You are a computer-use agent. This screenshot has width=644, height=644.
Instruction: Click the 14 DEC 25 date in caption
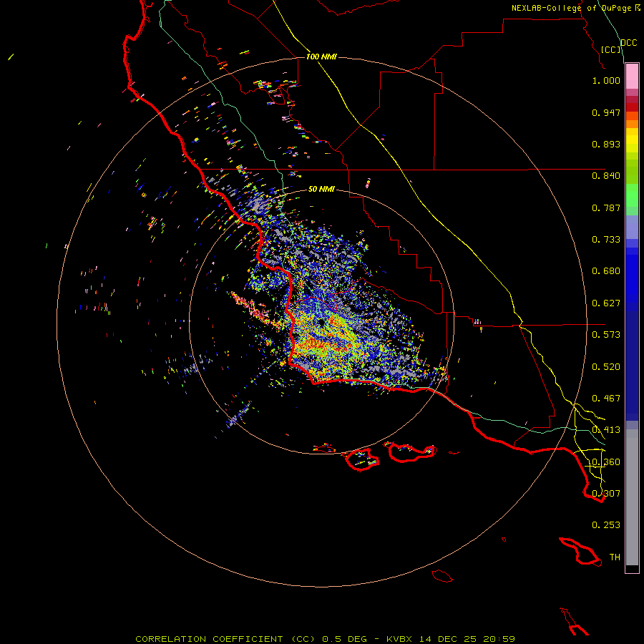pyautogui.click(x=448, y=639)
